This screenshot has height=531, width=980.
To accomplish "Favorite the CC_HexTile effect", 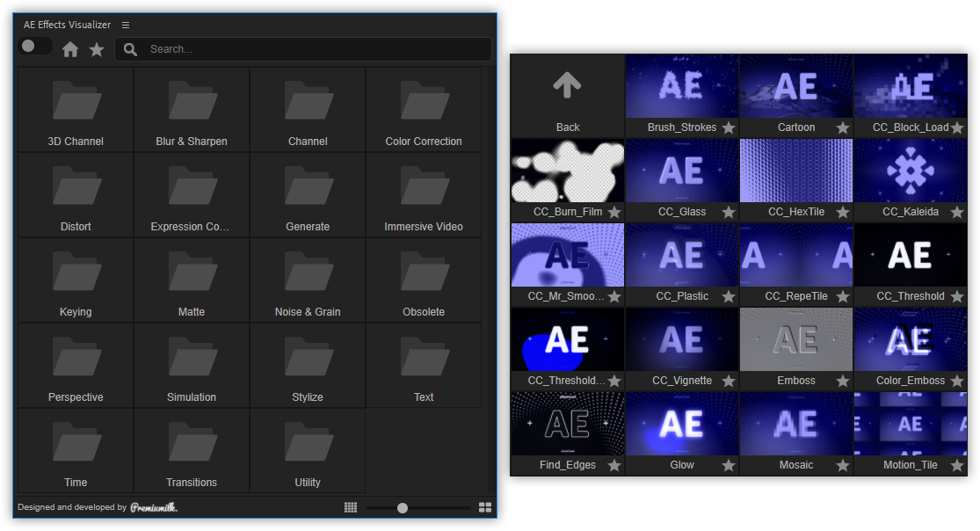I will (x=843, y=212).
